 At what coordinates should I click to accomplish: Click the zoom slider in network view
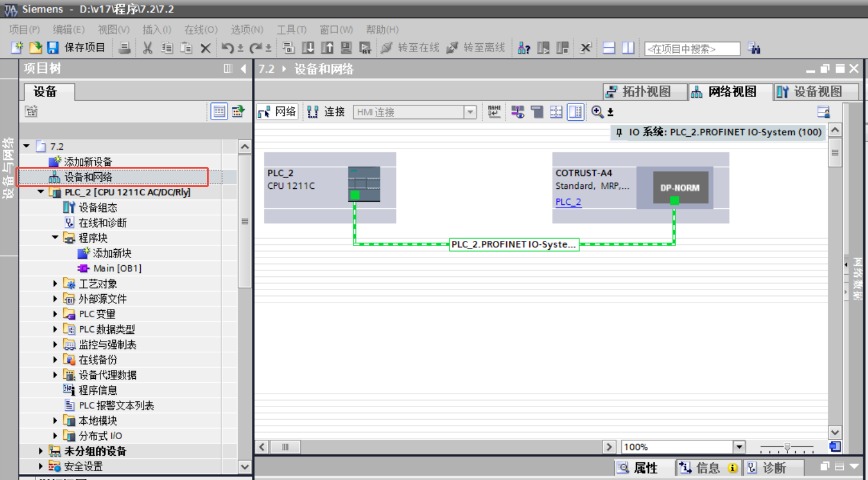pos(787,447)
